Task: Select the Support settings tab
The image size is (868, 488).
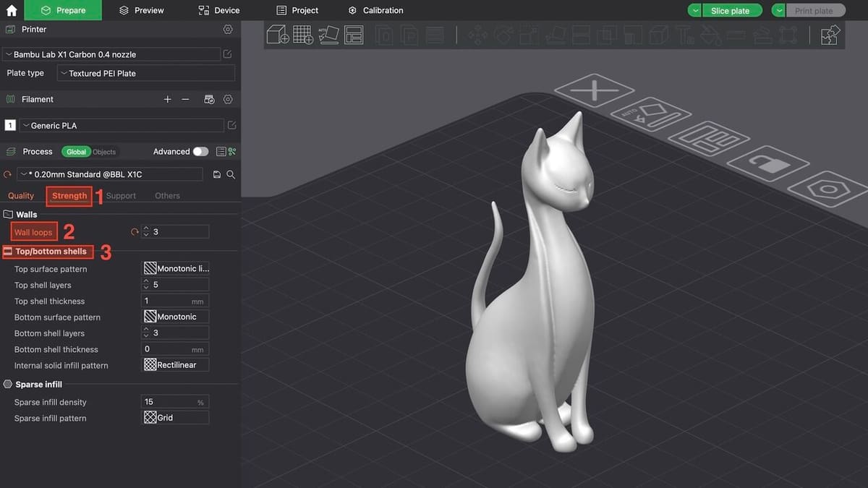Action: pyautogui.click(x=121, y=195)
